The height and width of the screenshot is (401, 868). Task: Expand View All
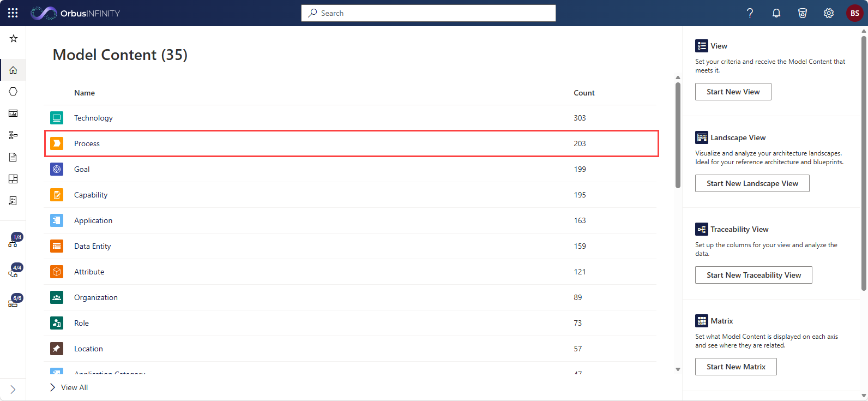click(69, 387)
